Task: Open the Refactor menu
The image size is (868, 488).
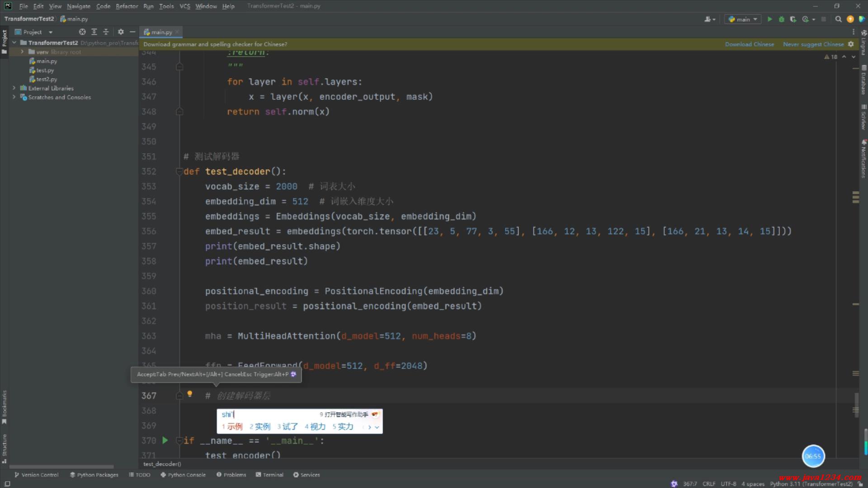Action: [x=127, y=6]
